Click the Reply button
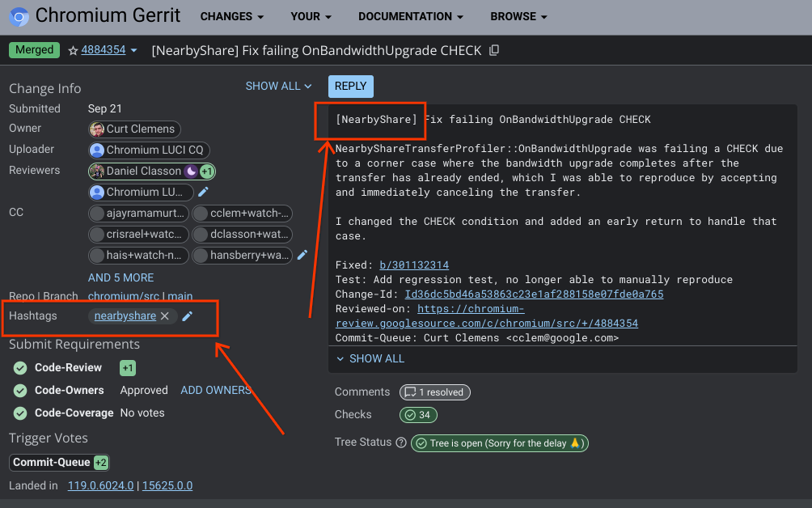 point(350,86)
